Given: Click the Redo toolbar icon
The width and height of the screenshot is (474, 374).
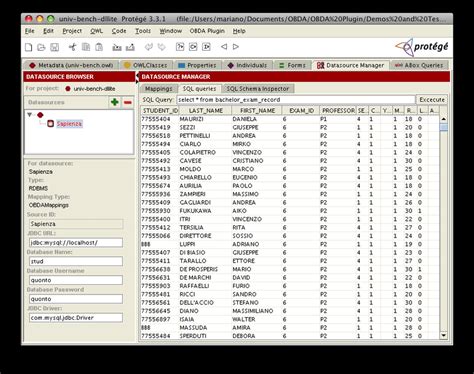Looking at the screenshot, I should pyautogui.click(x=162, y=47).
